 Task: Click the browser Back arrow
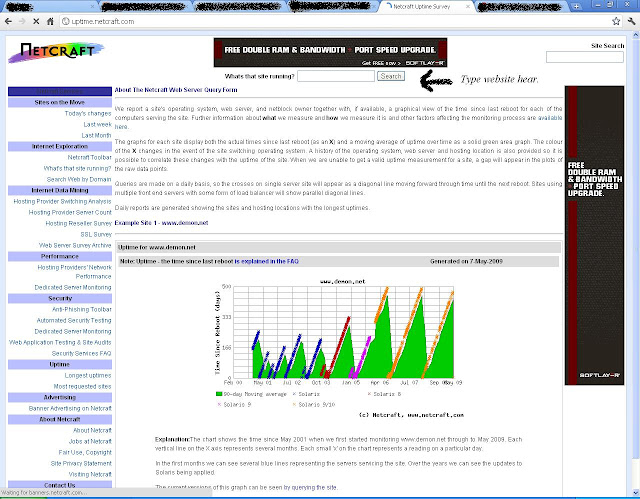coord(8,21)
